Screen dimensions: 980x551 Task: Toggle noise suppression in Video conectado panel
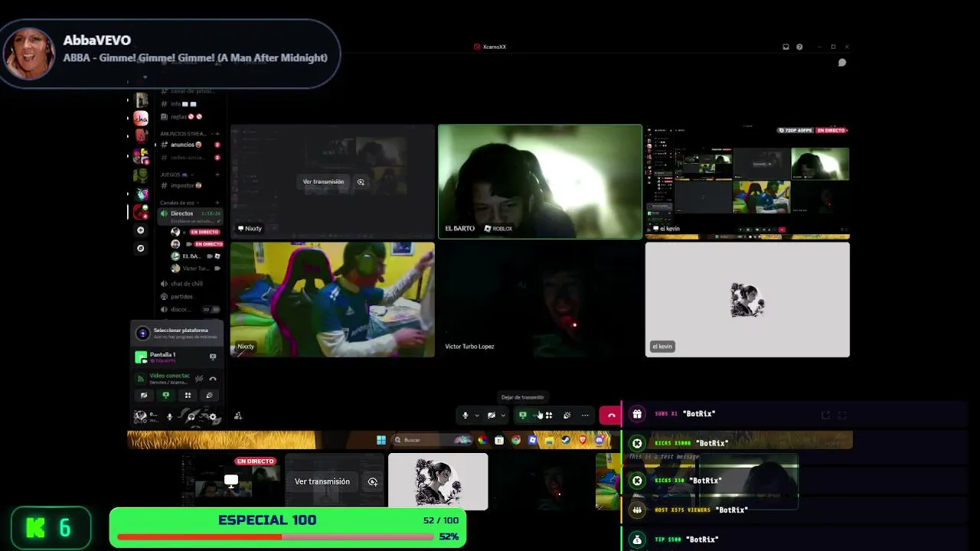point(199,379)
